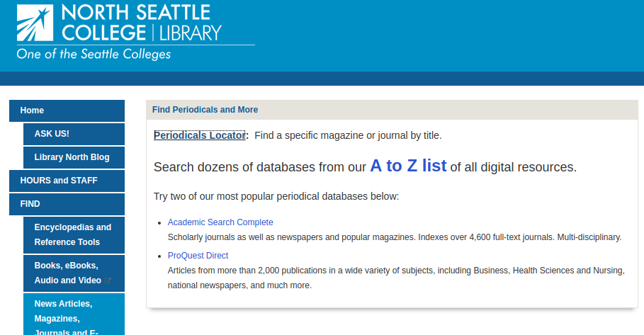Image resolution: width=644 pixels, height=335 pixels.
Task: Click the LIBRARY wordmark in the header
Action: click(189, 33)
